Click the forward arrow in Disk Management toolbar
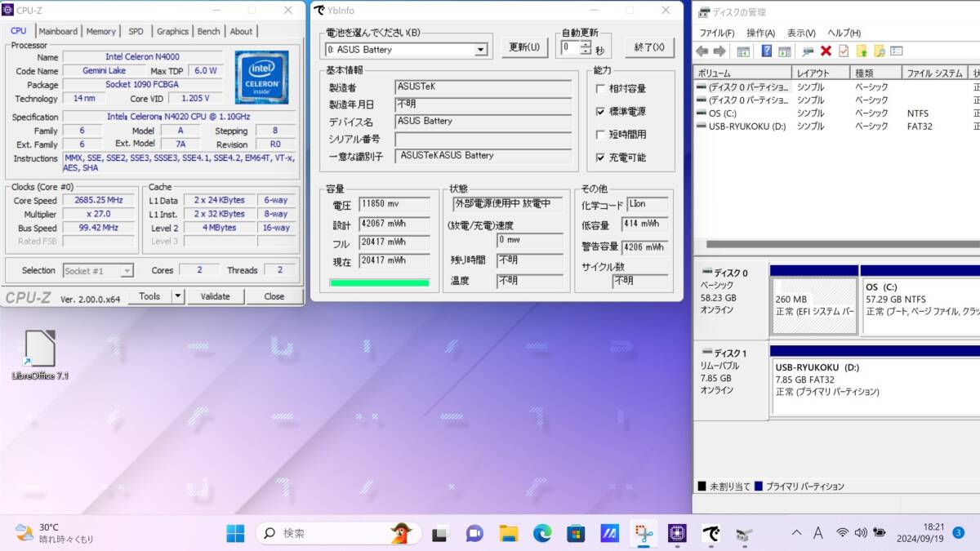 click(719, 51)
